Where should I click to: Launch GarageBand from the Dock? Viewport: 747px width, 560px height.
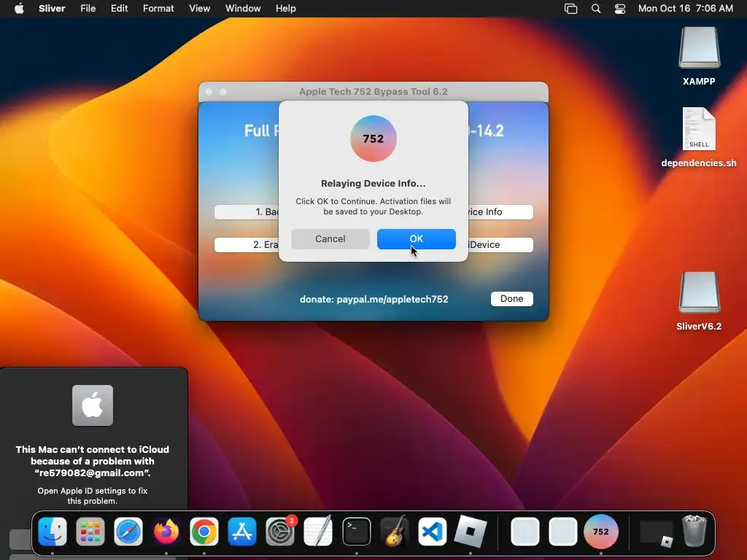point(395,531)
